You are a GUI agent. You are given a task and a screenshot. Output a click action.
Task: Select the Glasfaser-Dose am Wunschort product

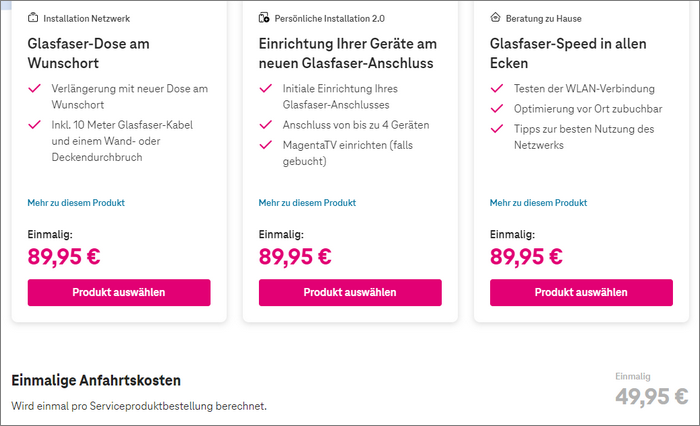click(x=119, y=292)
